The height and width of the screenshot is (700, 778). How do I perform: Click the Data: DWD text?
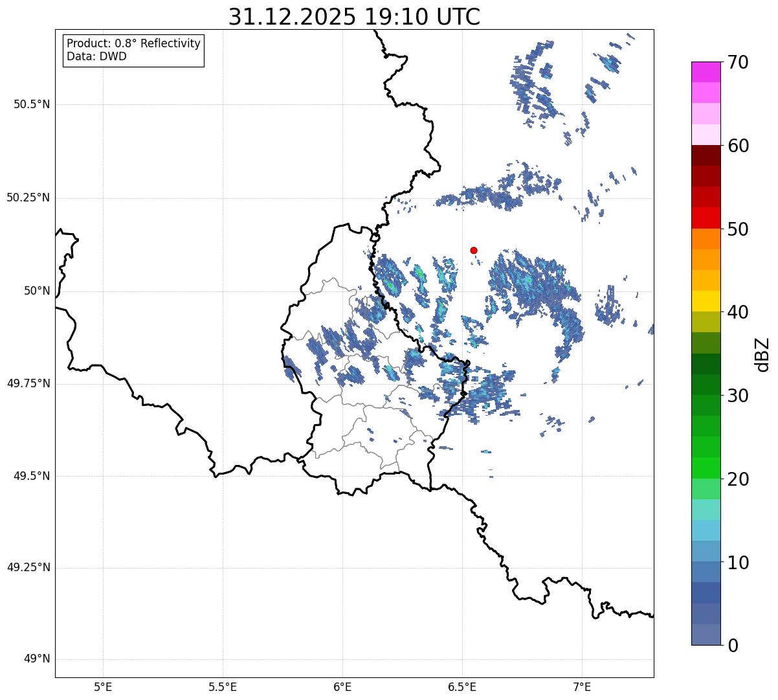click(x=96, y=56)
